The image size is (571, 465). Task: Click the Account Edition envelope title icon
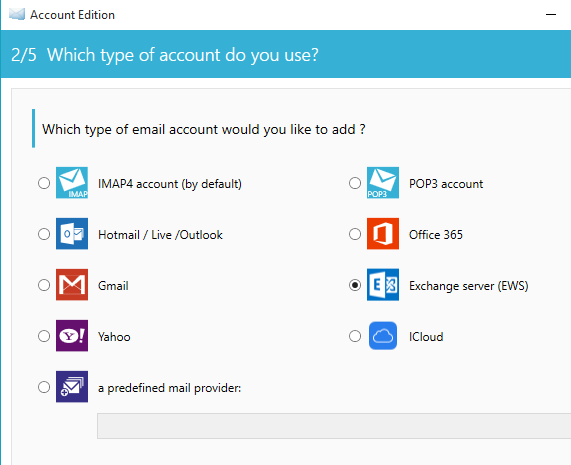point(17,15)
